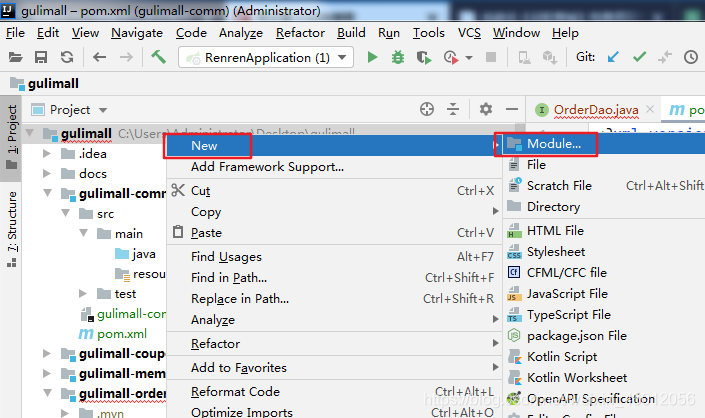The image size is (705, 418).
Task: Hide the Project tool window
Action: tap(512, 109)
